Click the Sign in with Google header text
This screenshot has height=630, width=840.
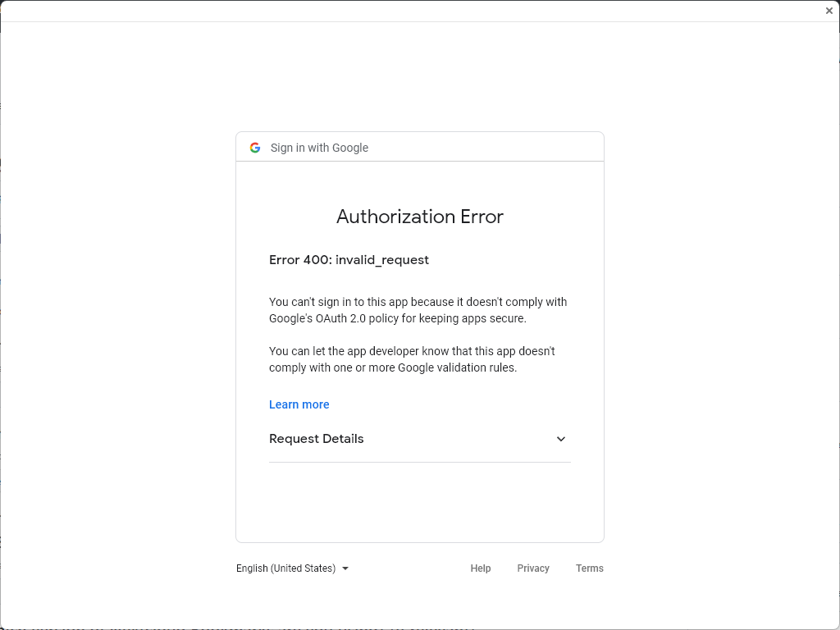[319, 148]
